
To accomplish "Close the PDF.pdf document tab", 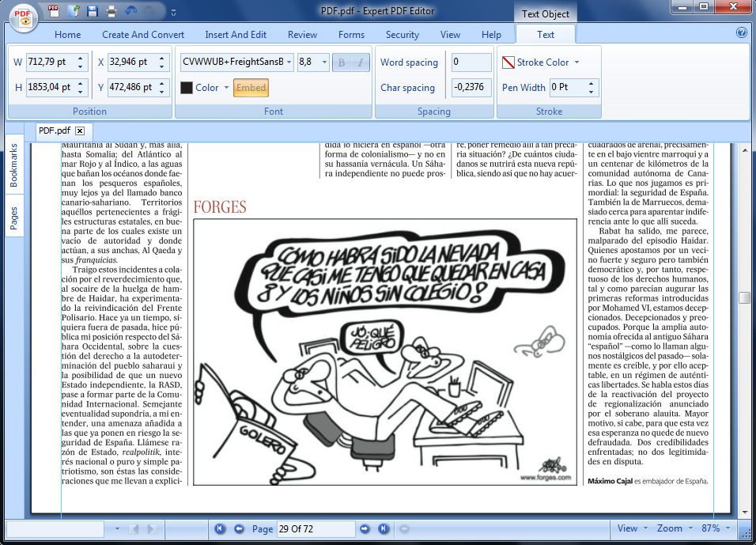I will 80,131.
